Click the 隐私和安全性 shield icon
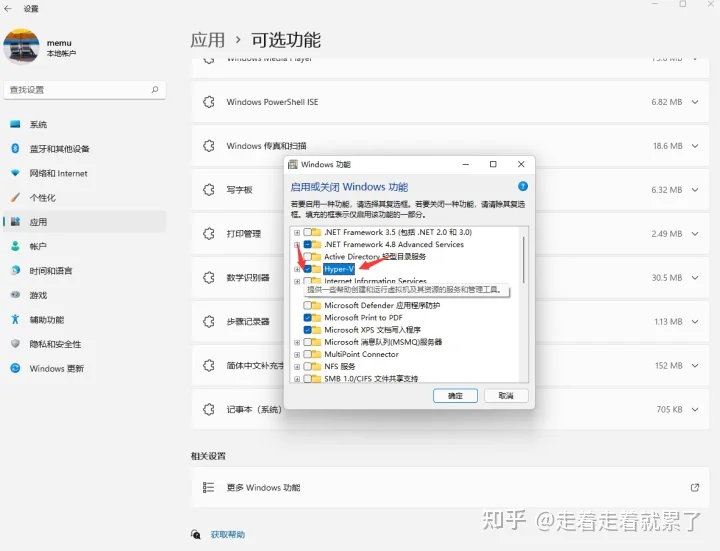The height and width of the screenshot is (551, 720). point(15,343)
